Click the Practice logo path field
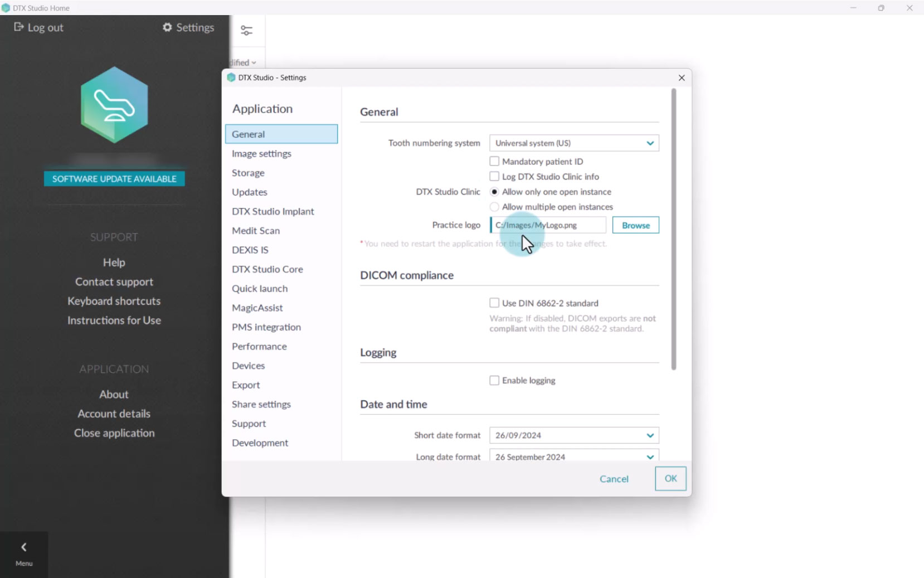The height and width of the screenshot is (578, 924). [x=548, y=225]
